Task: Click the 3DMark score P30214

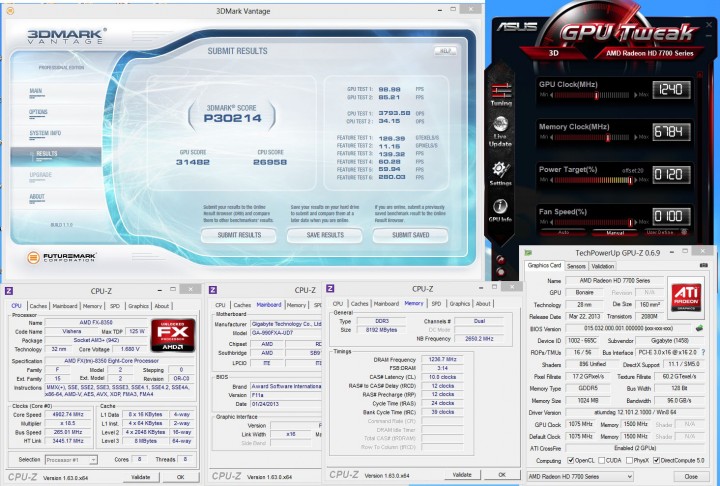Action: coord(232,118)
